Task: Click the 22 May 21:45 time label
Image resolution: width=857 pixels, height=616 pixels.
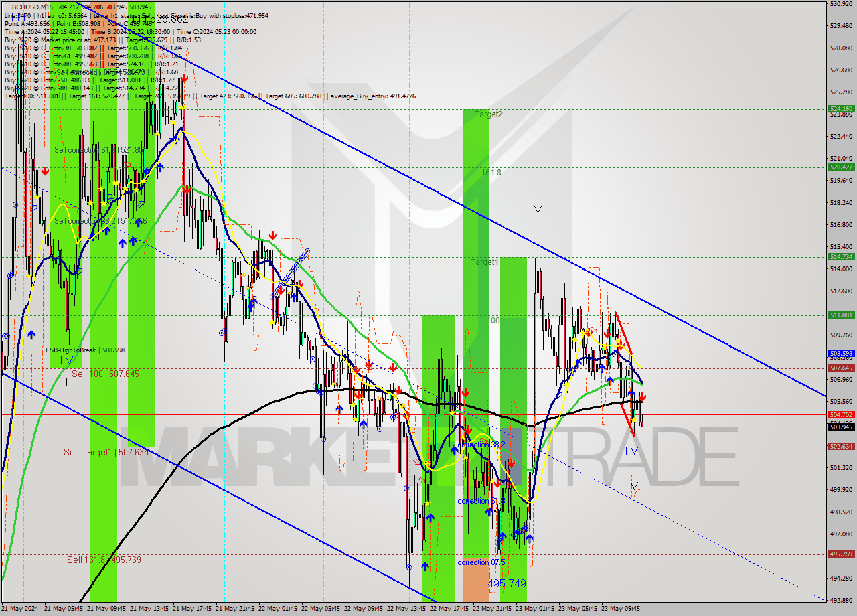Action: (x=491, y=609)
